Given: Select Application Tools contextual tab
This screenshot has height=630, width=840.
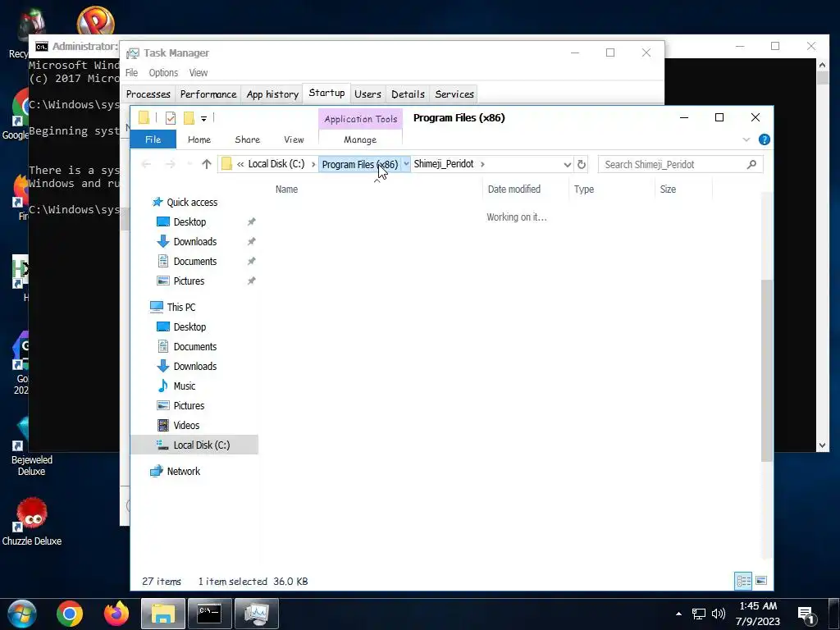Looking at the screenshot, I should click(x=361, y=119).
